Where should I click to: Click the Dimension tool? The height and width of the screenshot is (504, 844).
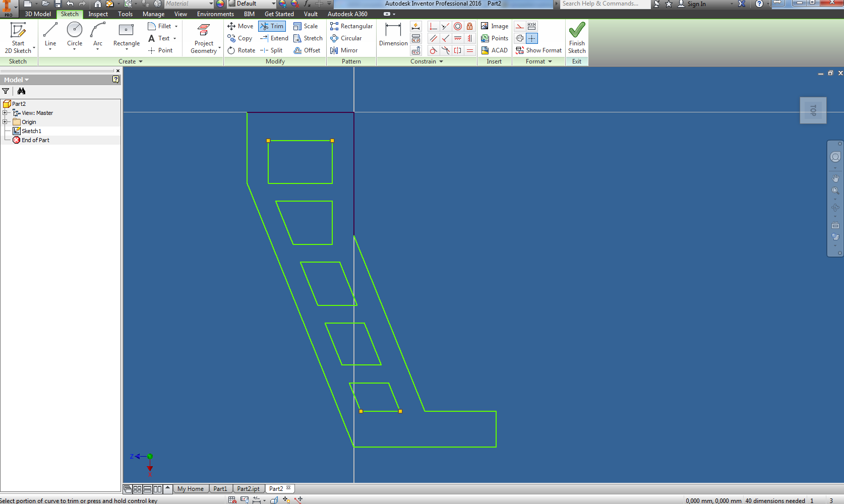coord(393,34)
